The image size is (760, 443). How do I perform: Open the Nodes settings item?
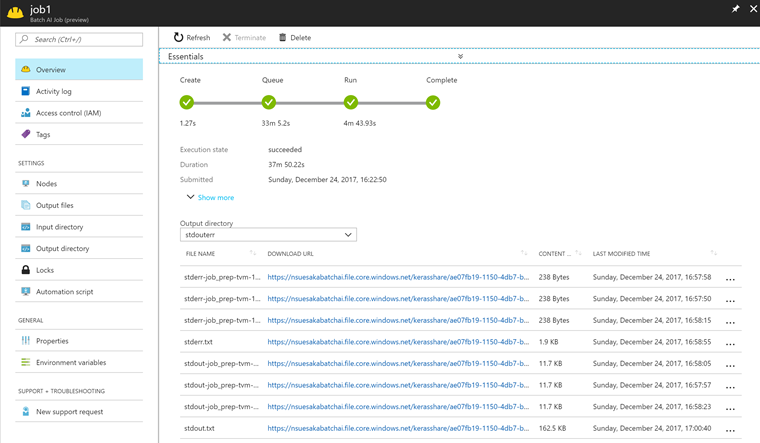click(79, 184)
